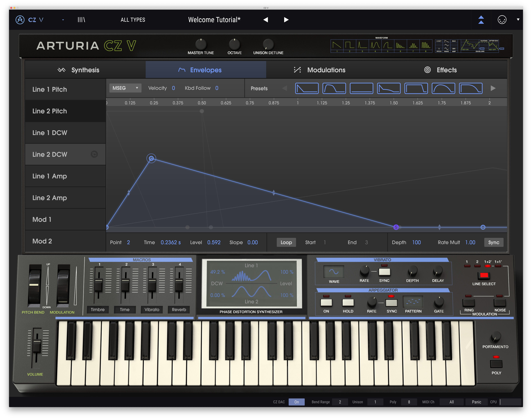532x419 pixels.
Task: Go to next preset with right arrow
Action: [286, 20]
